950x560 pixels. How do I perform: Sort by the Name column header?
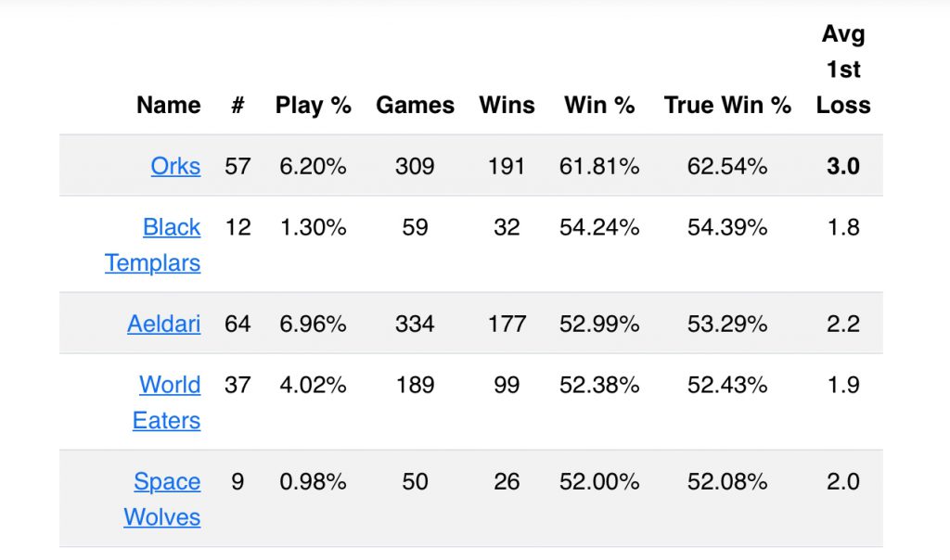point(168,106)
